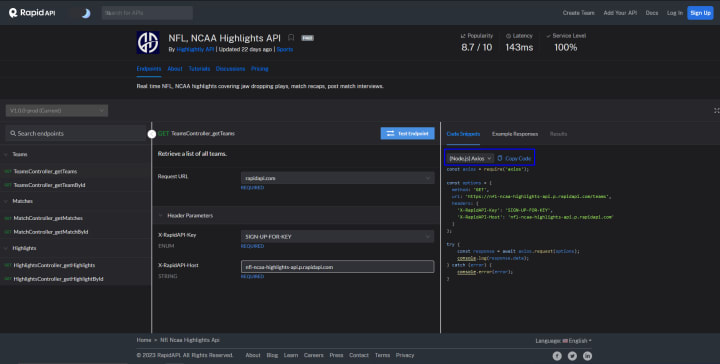Bookmark the NFL, NCAA Highlights API
720x364 pixels.
click(291, 38)
